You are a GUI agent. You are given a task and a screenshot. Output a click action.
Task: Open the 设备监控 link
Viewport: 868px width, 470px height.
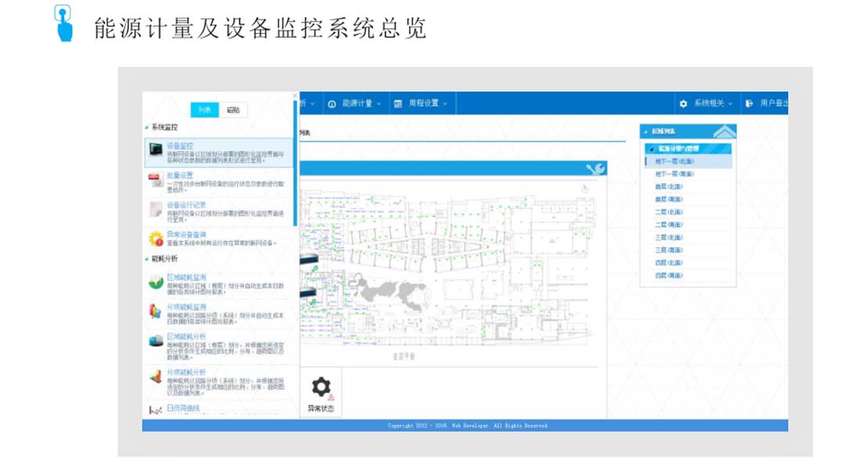(x=180, y=146)
